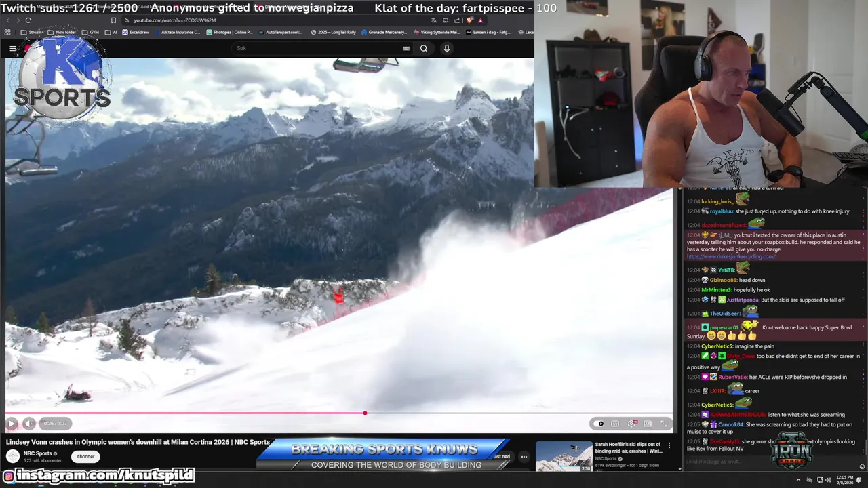Open the New folder bookmarks folder

pos(62,32)
